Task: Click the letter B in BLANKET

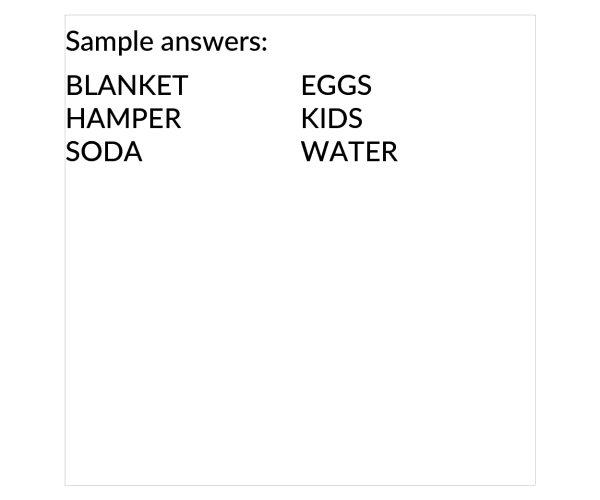Action: point(73,85)
